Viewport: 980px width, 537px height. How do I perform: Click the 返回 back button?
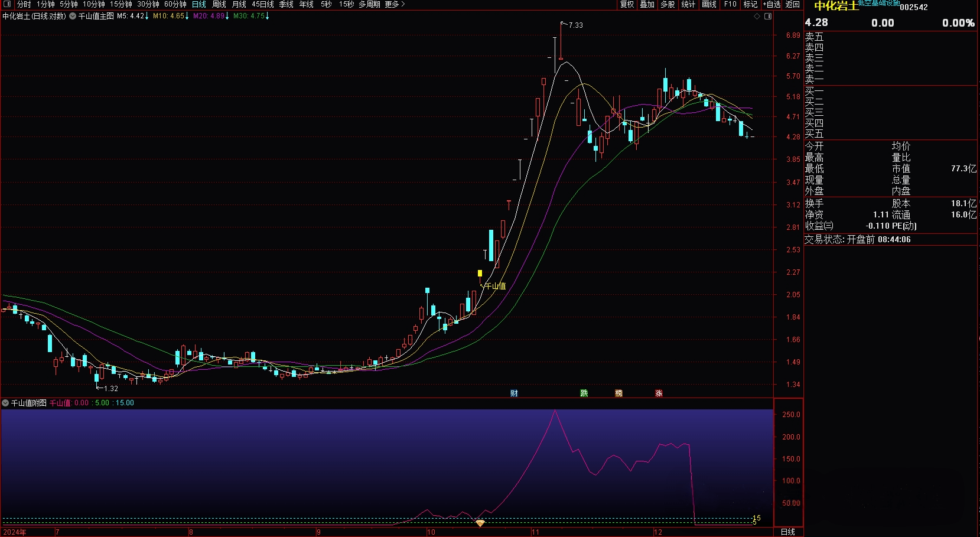792,4
